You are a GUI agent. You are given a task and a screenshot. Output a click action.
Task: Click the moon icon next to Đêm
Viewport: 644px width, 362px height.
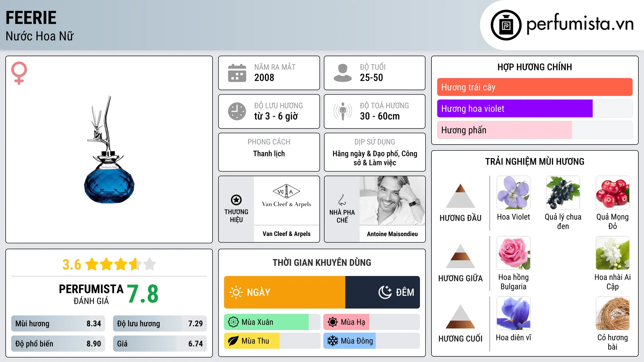click(x=385, y=292)
